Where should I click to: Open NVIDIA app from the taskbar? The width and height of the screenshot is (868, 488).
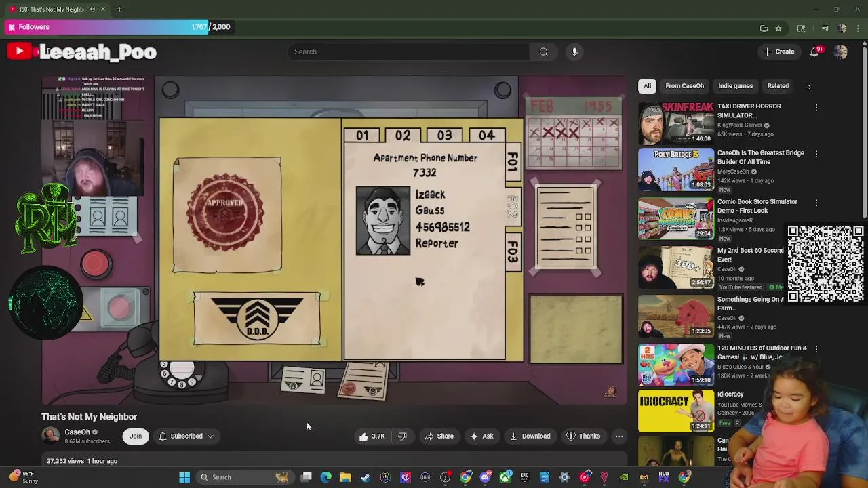pyautogui.click(x=624, y=477)
